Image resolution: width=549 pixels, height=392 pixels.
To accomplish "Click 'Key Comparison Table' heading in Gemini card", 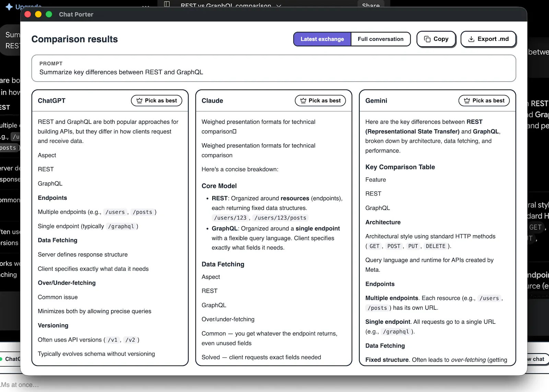I will point(400,167).
